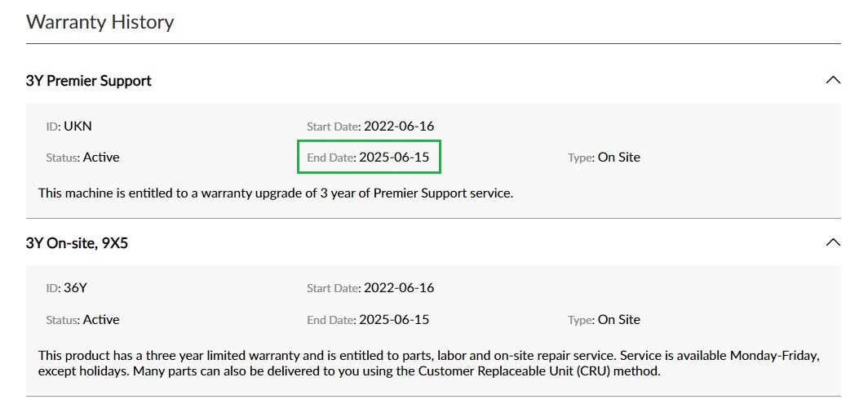Click the 3Y Premier Support heading

coord(89,81)
